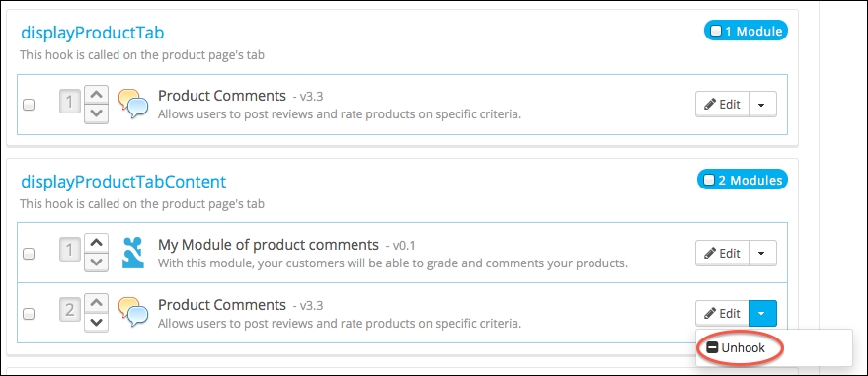Move My Module of product comments down
This screenshot has height=376, width=868.
(x=97, y=263)
